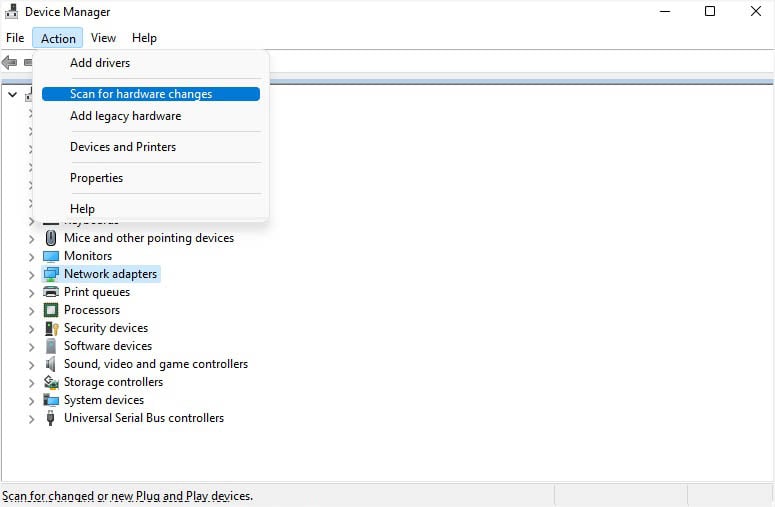Click the Sound controllers speaker icon

[x=50, y=364]
